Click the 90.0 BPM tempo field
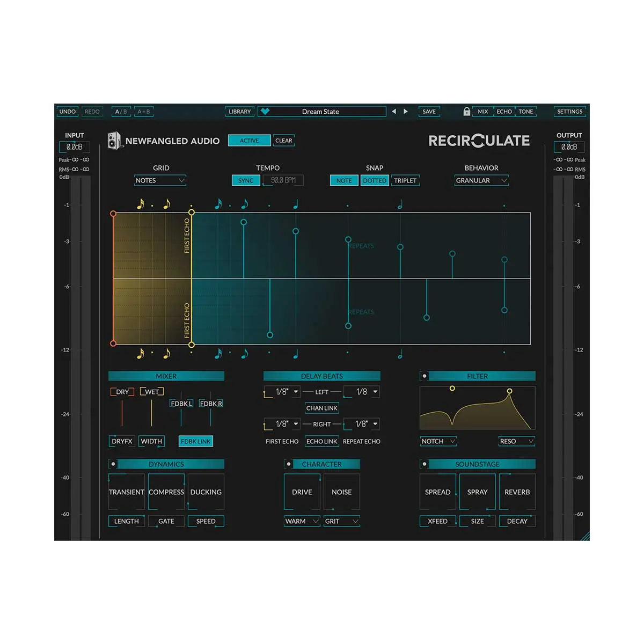 click(284, 180)
